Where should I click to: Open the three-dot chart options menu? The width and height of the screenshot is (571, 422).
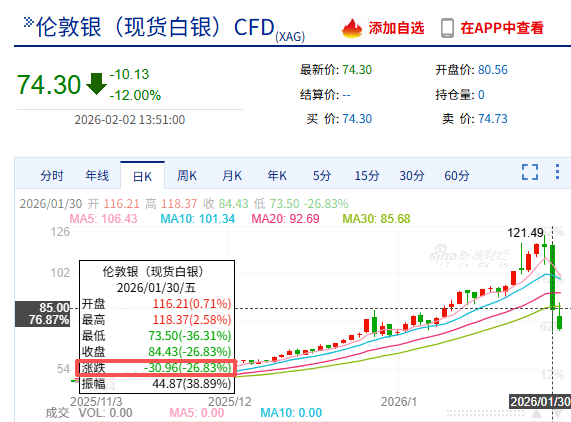click(x=557, y=171)
